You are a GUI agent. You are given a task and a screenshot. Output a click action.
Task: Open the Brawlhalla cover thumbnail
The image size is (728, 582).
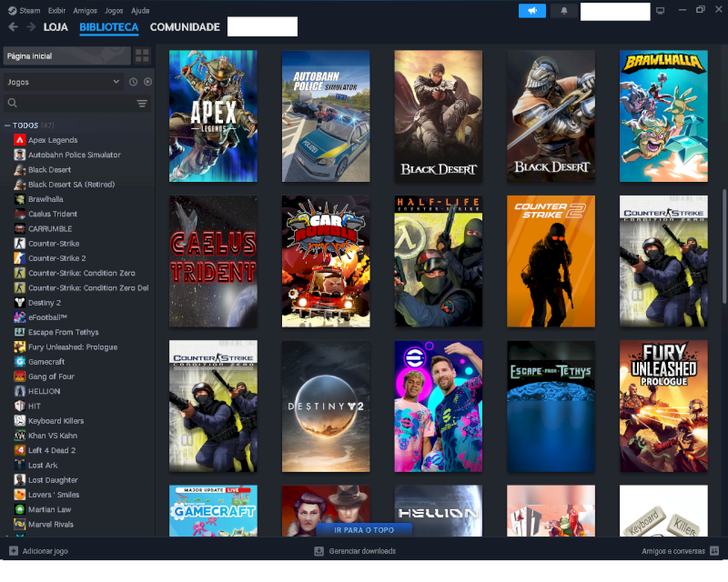click(x=663, y=116)
